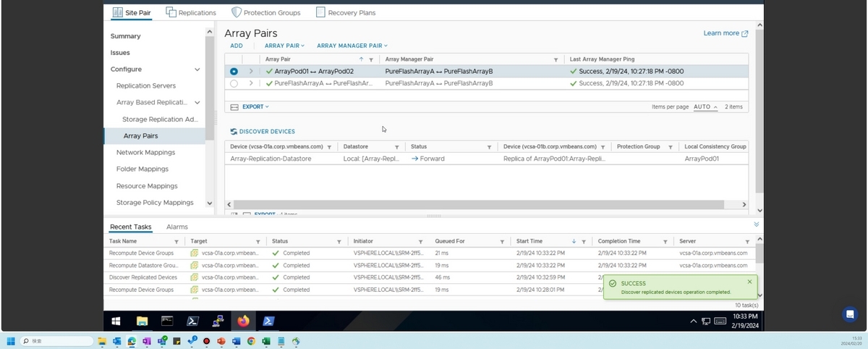Screen dimensions: 868x349
Task: Open File Explorer in the remote taskbar
Action: (x=142, y=321)
